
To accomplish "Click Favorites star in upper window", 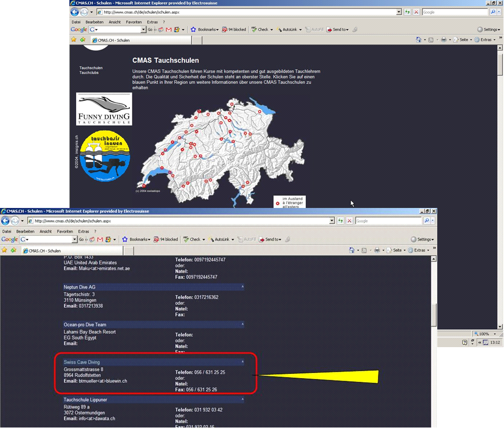I will pos(74,39).
